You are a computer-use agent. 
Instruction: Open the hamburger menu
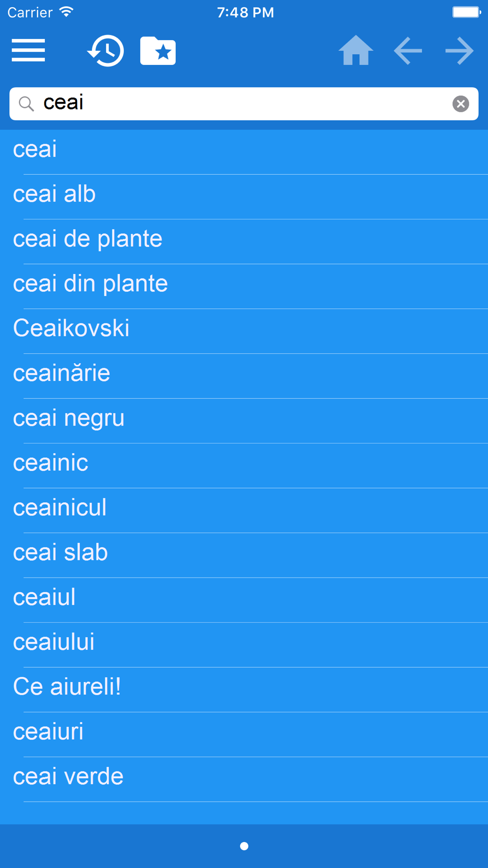(28, 50)
